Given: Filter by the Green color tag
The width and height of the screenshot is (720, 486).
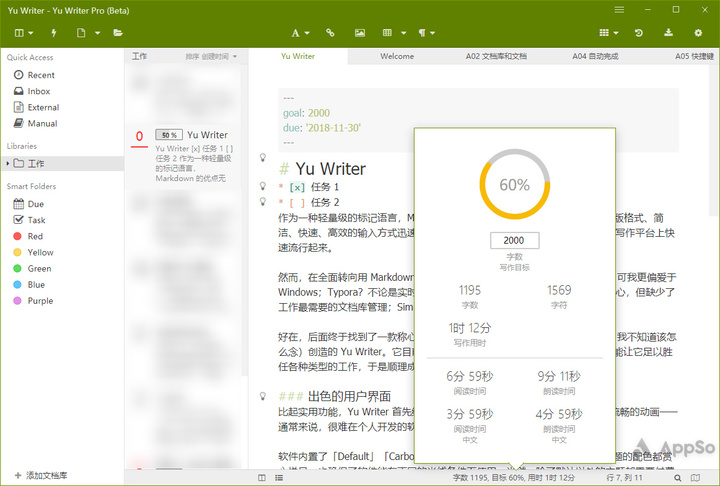Looking at the screenshot, I should coord(33,268).
